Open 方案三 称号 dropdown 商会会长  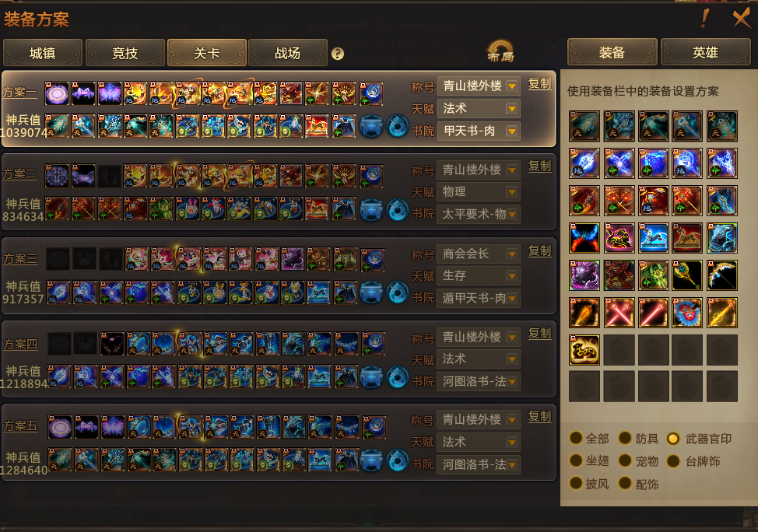[x=479, y=254]
